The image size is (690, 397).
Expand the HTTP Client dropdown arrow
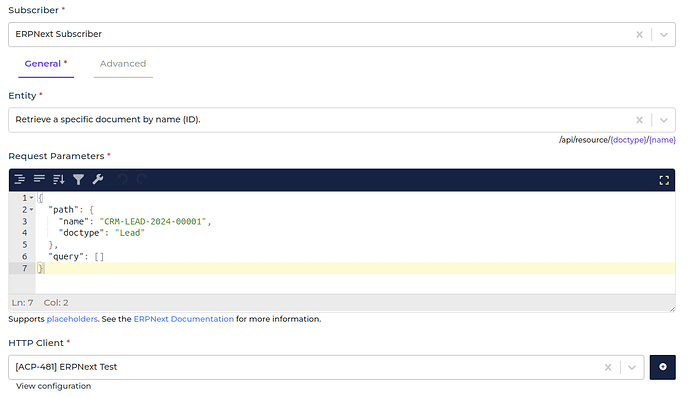point(632,367)
